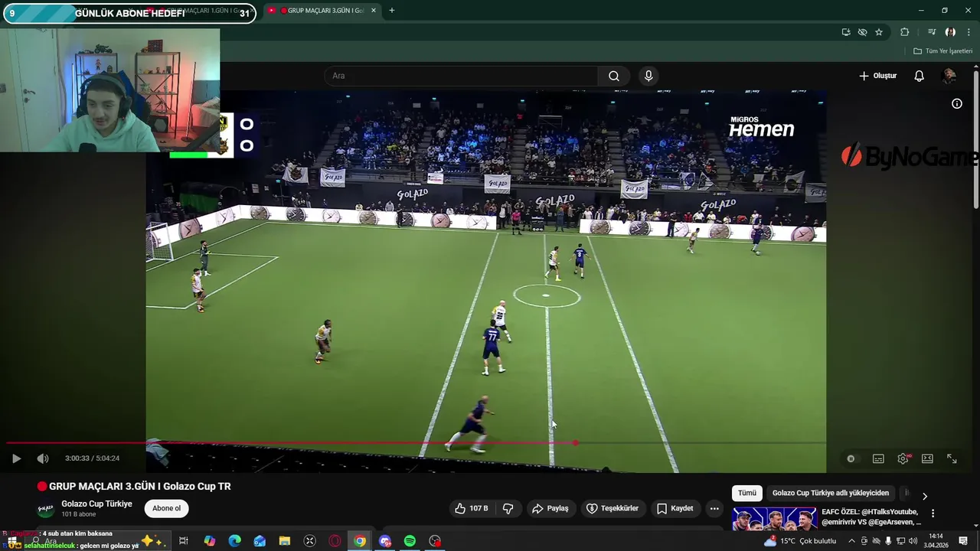This screenshot has height=551, width=980.
Task: Open the player settings gear
Action: [x=903, y=458]
